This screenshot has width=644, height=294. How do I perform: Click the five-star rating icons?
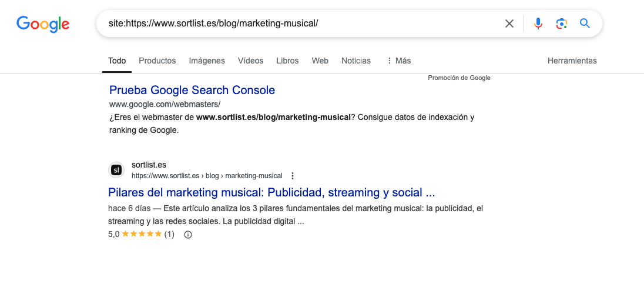(x=142, y=235)
